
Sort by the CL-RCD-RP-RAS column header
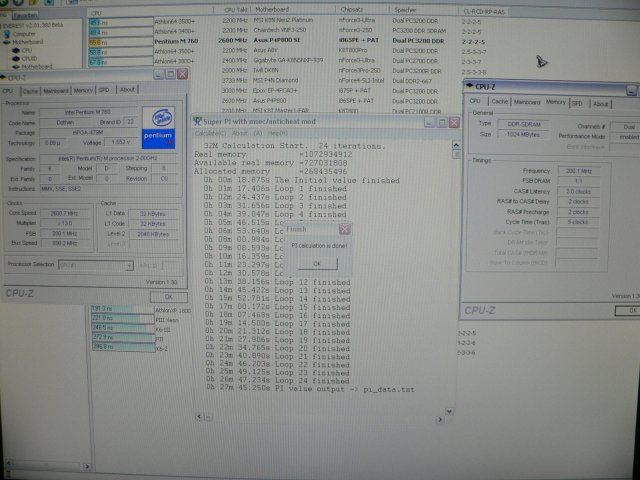[x=484, y=12]
